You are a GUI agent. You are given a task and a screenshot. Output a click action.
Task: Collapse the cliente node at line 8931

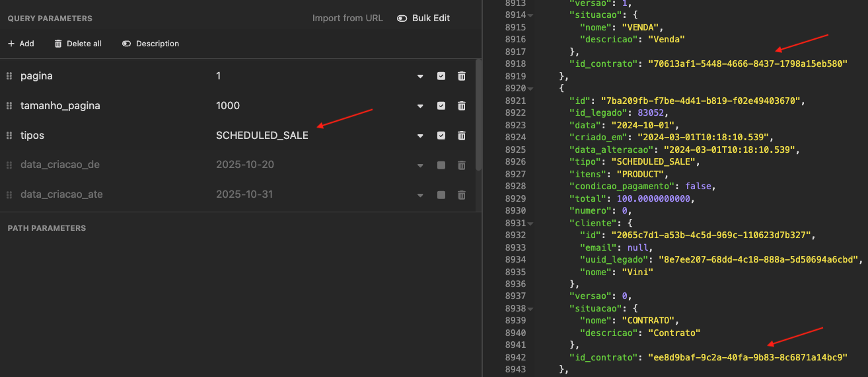tap(531, 224)
